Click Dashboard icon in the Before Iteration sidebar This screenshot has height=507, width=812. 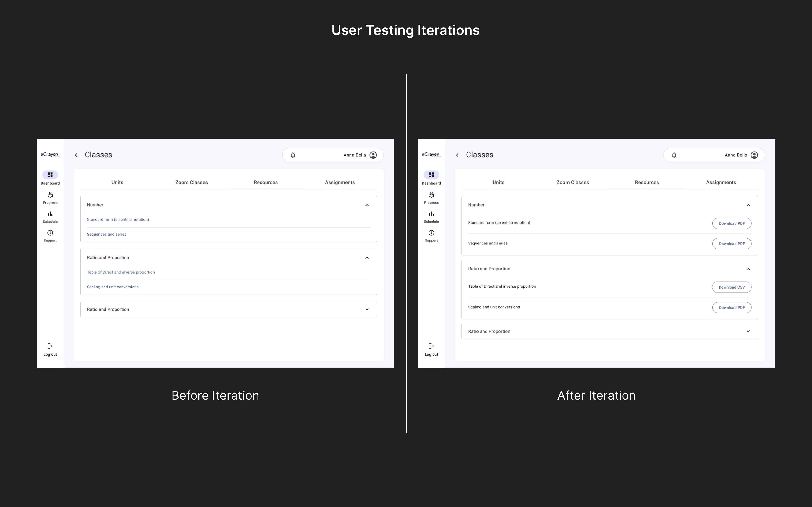point(50,175)
